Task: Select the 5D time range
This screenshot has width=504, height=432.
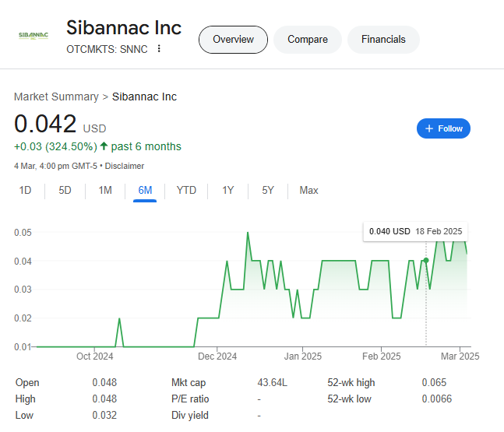Action: [x=65, y=190]
